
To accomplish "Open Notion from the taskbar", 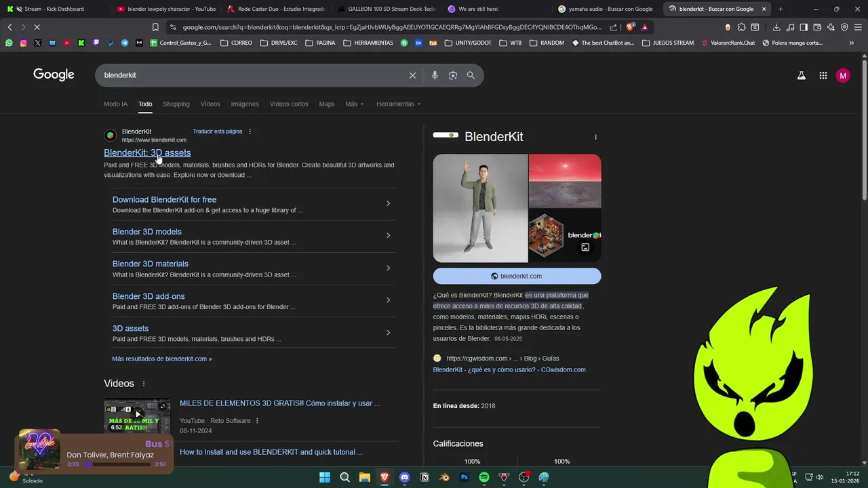I will tap(425, 477).
